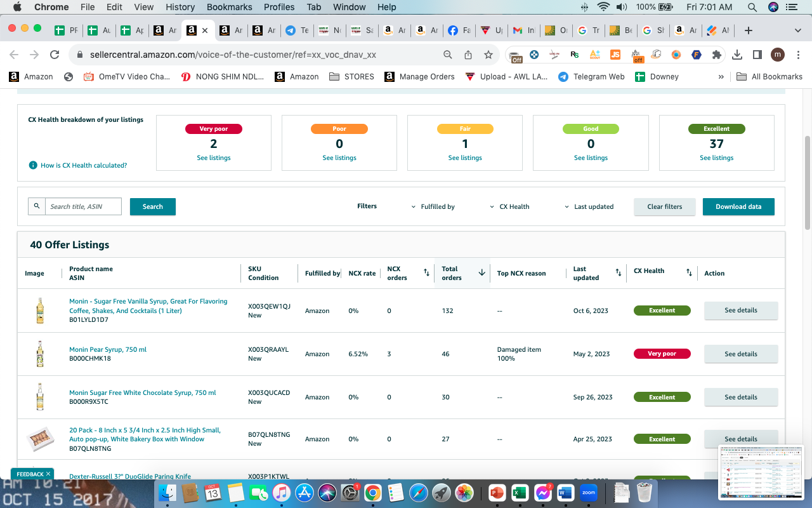Open Music app from the Dock
The image size is (812, 508).
(282, 492)
